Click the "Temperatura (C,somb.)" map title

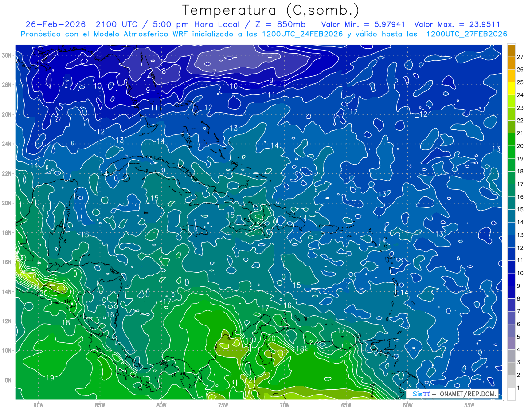(271, 10)
